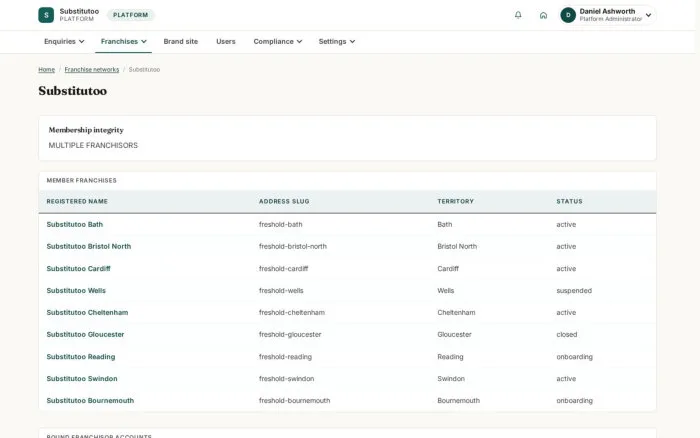Click the Registered Name column header
Screen dimensions: 700x438
77,201
